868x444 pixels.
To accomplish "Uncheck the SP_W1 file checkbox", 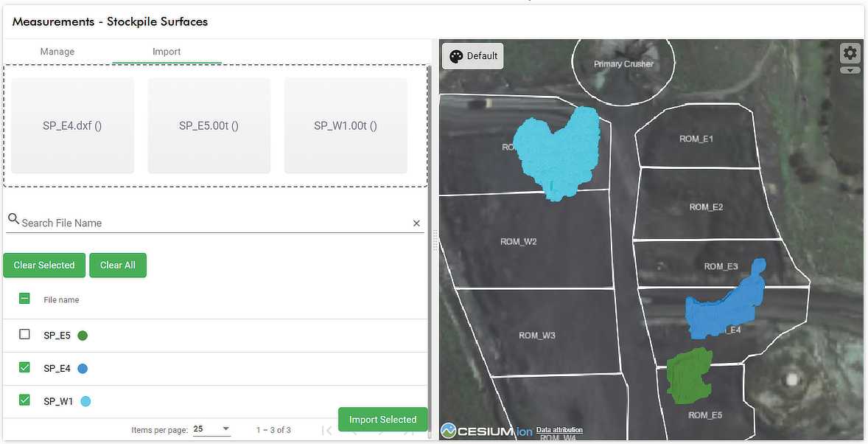I will click(x=24, y=400).
